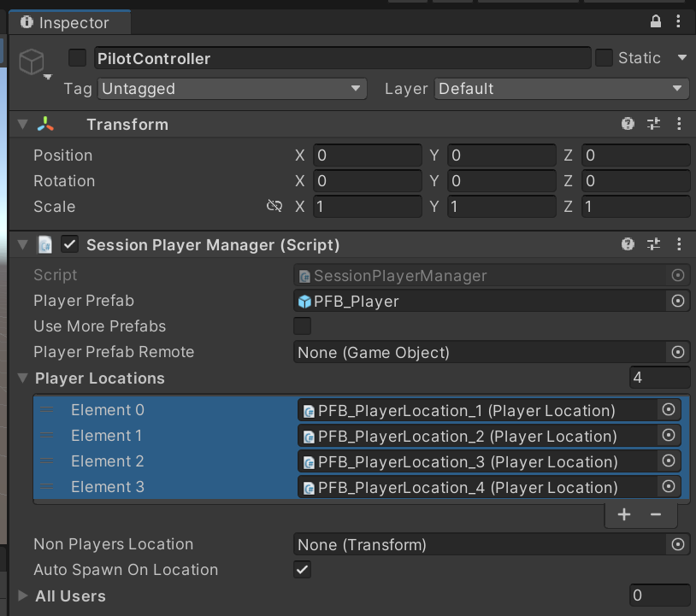Open Transform preset settings icon
Screen dimensions: 696x616
click(654, 124)
